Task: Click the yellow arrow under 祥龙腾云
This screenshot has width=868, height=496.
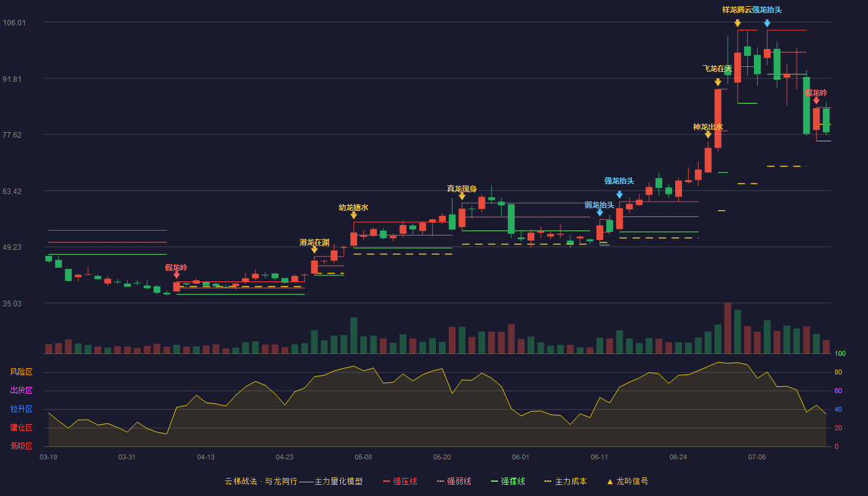Action: tap(738, 23)
